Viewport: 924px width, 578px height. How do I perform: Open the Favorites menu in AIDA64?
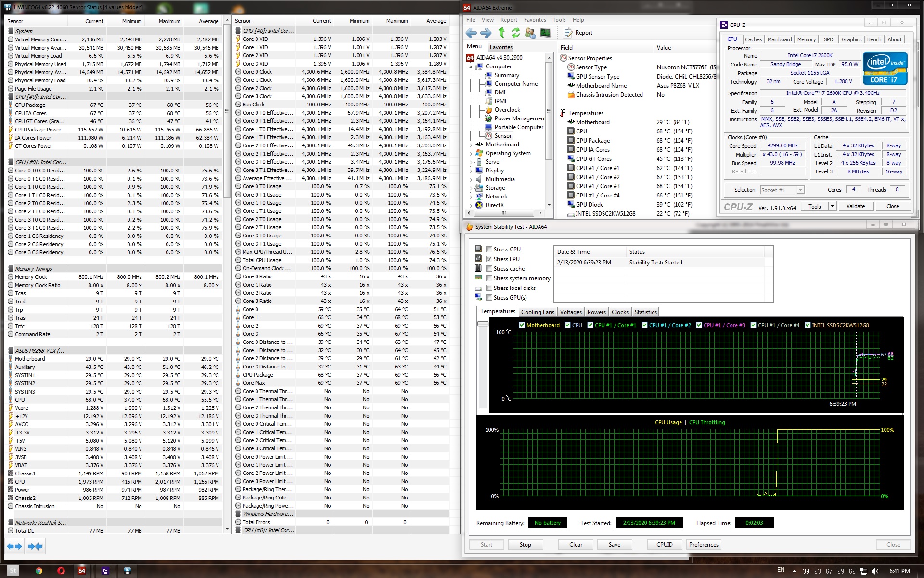(x=535, y=20)
